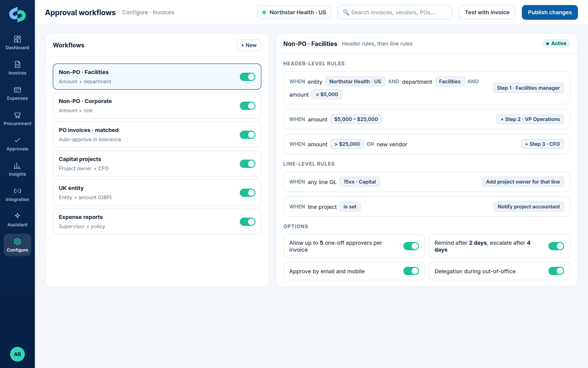Click the Active status badge
Image resolution: width=588 pixels, height=368 pixels.
(x=556, y=43)
